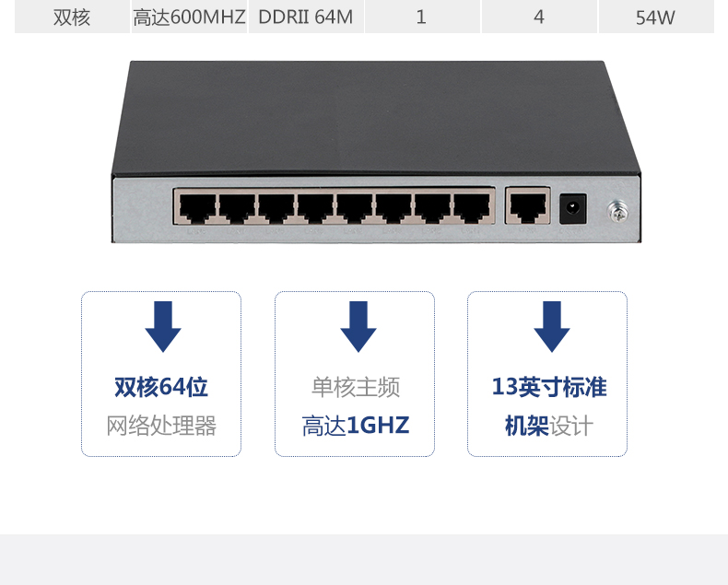Click the first LAN port on the left

(x=197, y=207)
